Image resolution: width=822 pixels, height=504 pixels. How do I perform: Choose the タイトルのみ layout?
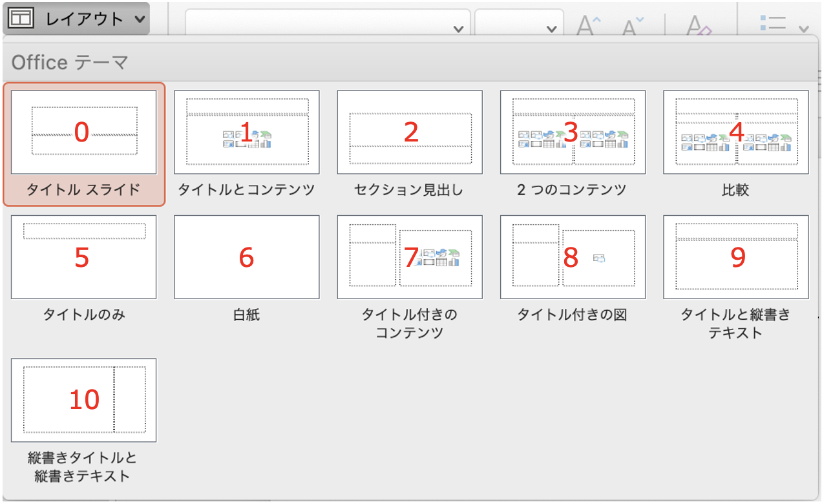(x=84, y=257)
